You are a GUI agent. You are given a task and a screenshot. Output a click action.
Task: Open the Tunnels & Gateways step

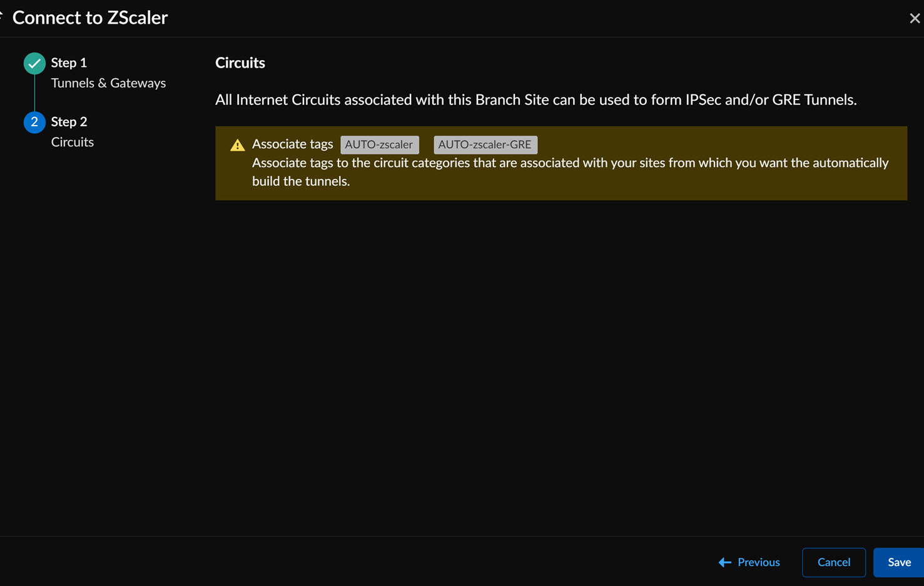point(108,83)
